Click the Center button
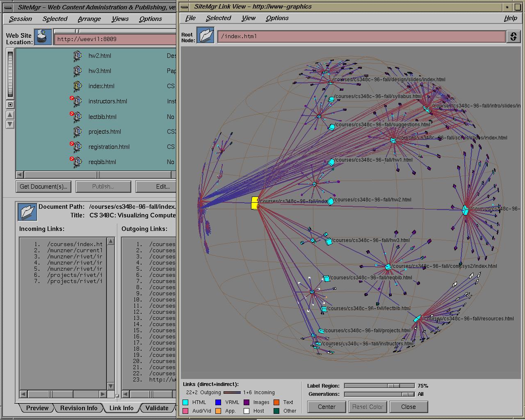Image resolution: width=525 pixels, height=420 pixels. click(326, 407)
